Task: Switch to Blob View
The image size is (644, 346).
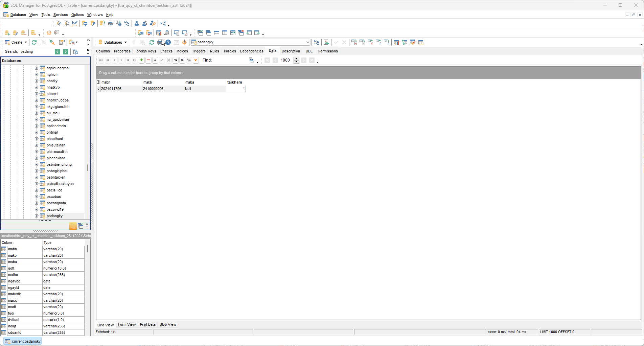Action: pyautogui.click(x=168, y=324)
